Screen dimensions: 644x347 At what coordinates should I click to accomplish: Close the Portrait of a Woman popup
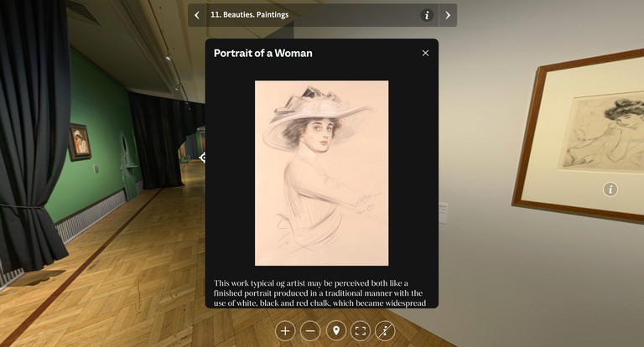coord(425,53)
